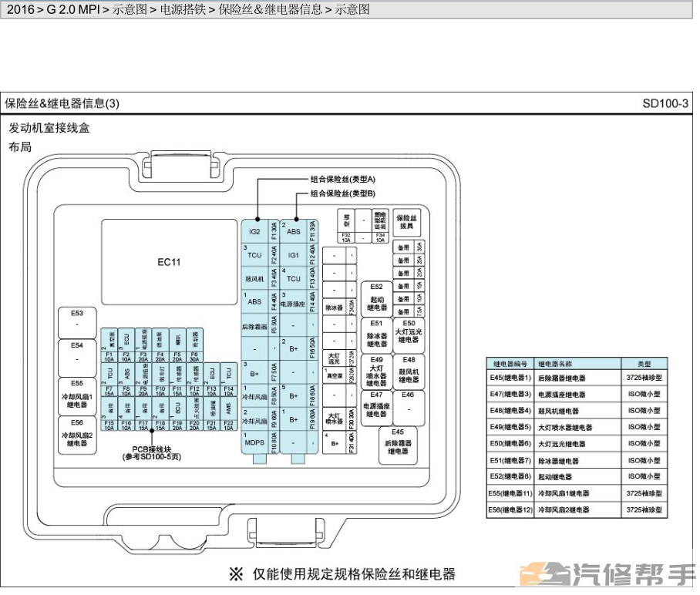Screen dimensions: 700x595
Task: Click the E50 大灯远光继电器 box
Action: [x=409, y=335]
